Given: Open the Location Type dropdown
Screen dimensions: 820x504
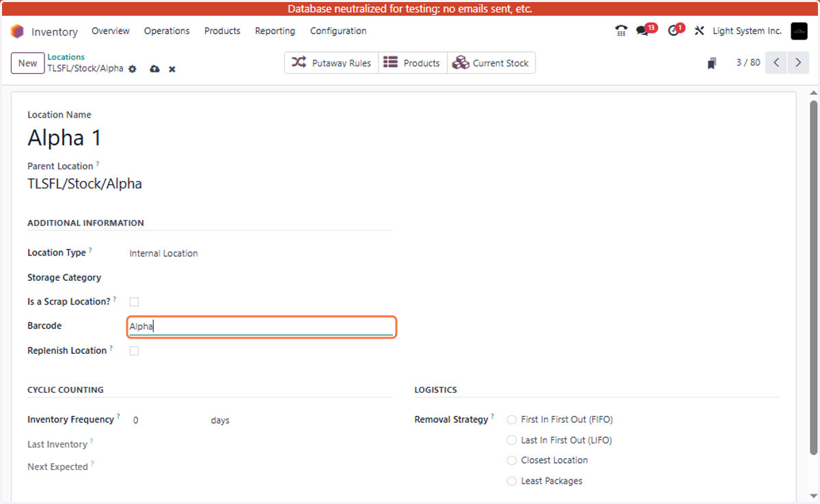Looking at the screenshot, I should [x=261, y=253].
